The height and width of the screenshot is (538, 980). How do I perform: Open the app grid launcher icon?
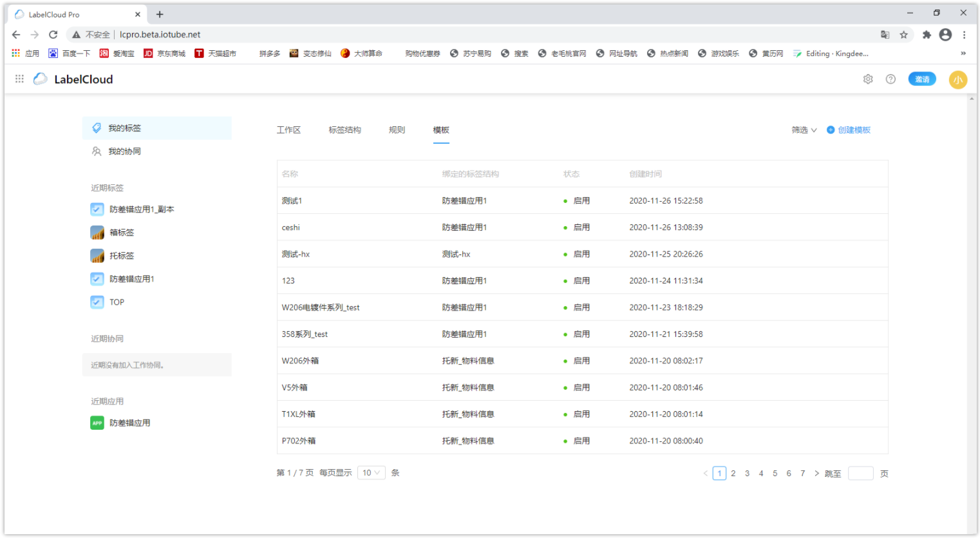tap(19, 79)
